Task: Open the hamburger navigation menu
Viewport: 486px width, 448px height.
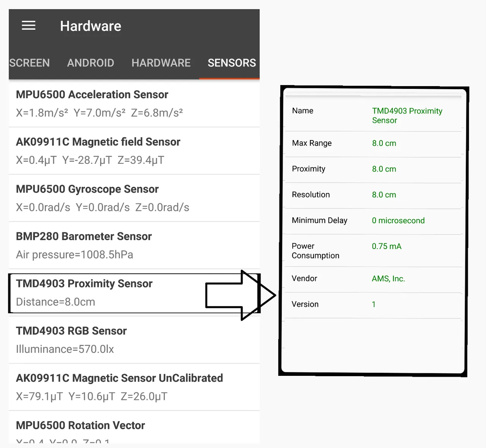Action: [28, 26]
